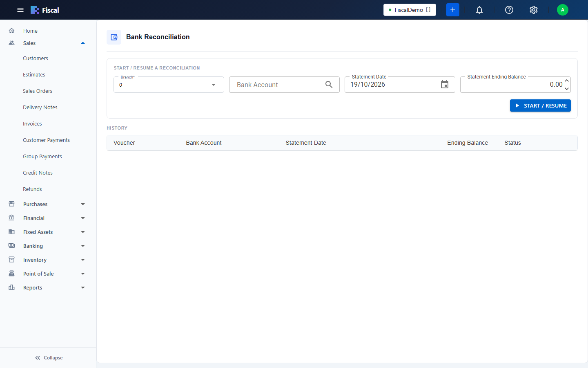Click the START / RESUME button
This screenshot has height=368, width=588.
[540, 105]
